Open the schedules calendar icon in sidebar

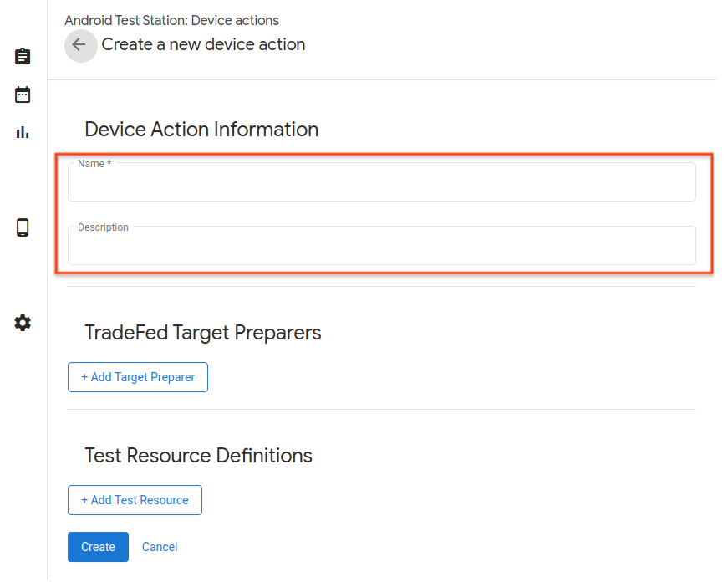[x=22, y=94]
